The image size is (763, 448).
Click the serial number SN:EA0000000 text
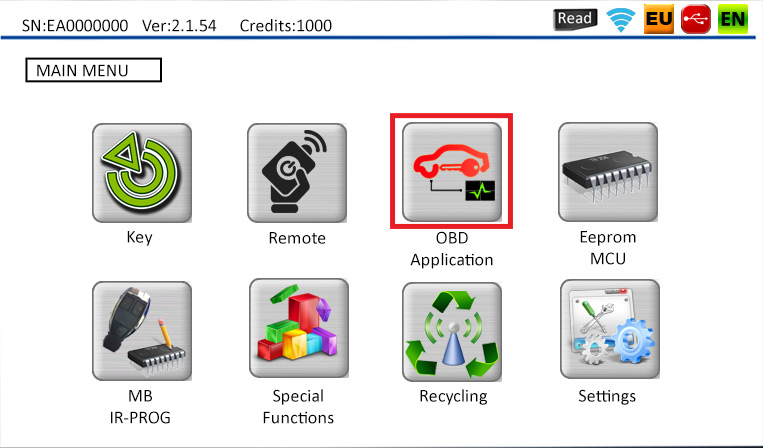[75, 25]
